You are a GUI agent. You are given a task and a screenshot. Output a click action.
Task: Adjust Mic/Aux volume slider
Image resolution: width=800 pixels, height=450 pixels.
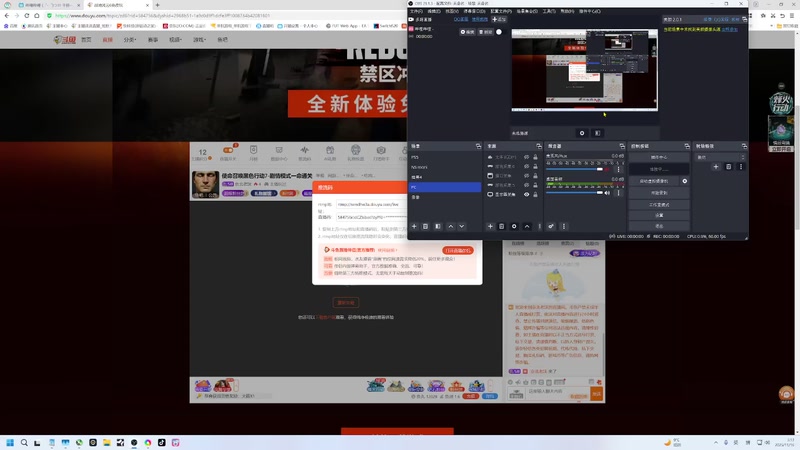click(x=575, y=169)
